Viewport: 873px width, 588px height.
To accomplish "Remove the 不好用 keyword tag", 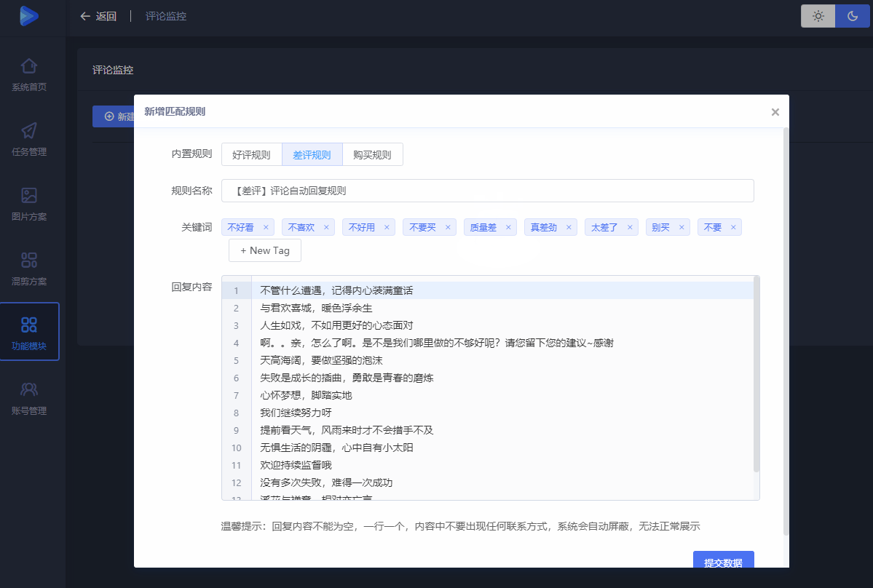I will (387, 227).
